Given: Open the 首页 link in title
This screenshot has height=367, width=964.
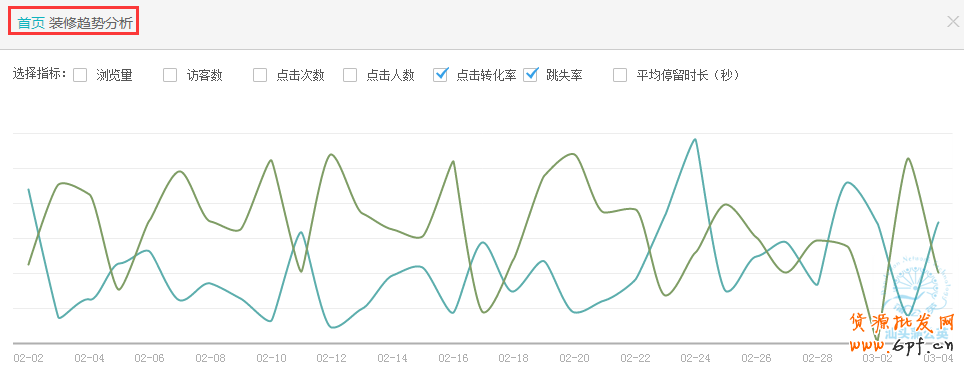Looking at the screenshot, I should pos(31,24).
